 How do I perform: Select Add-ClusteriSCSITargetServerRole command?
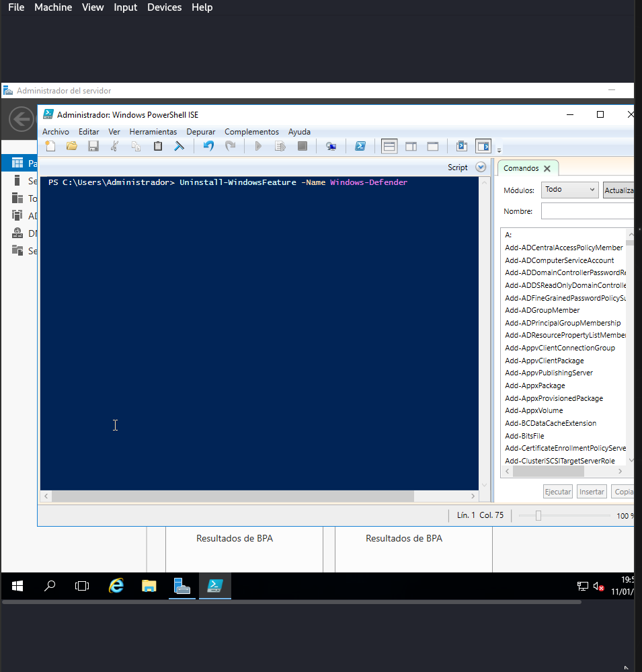[x=560, y=461]
